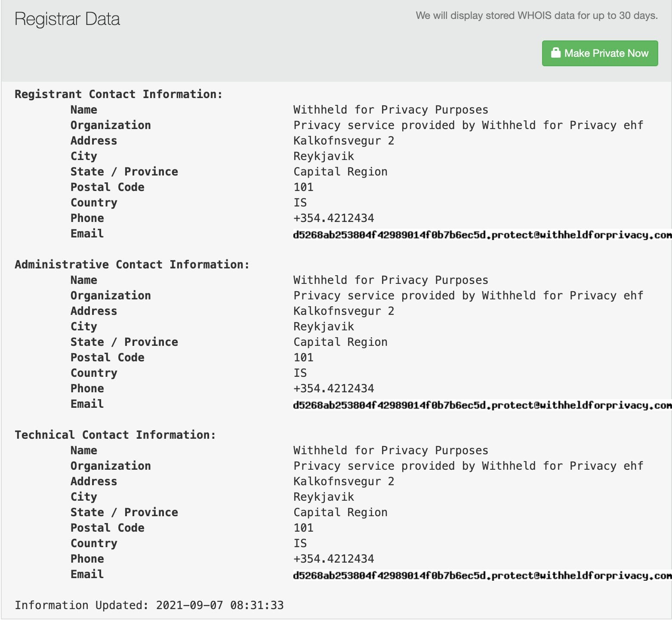This screenshot has width=672, height=622.
Task: Click Kalkofnsvegur 2 in the Registrant section
Action: pyautogui.click(x=343, y=141)
